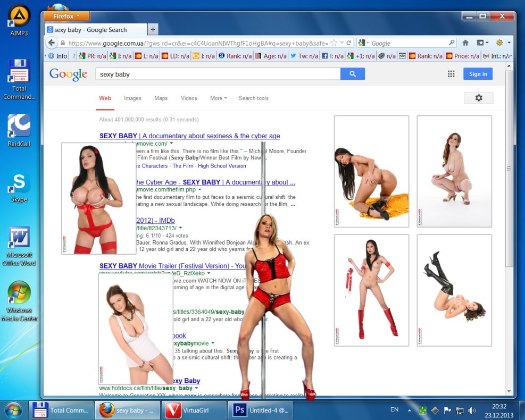Toggle the bookmark star in the address bar
525x420 pixels.
pos(334,43)
